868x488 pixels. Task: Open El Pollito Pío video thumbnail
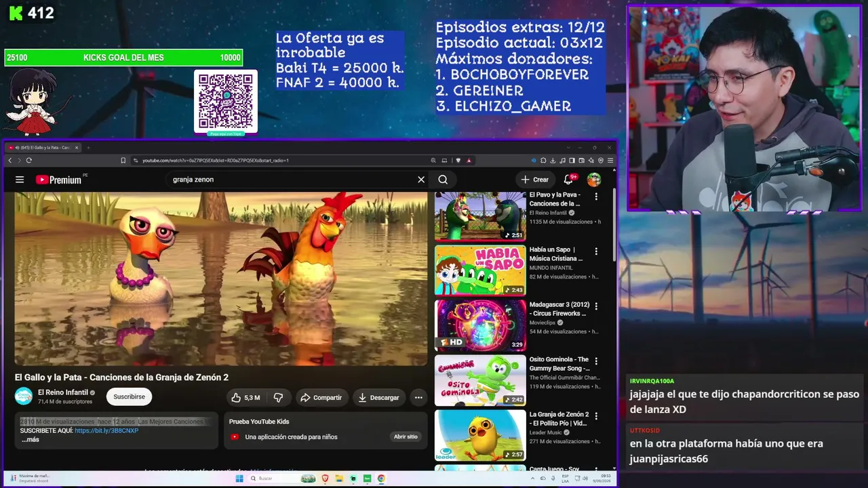[480, 435]
